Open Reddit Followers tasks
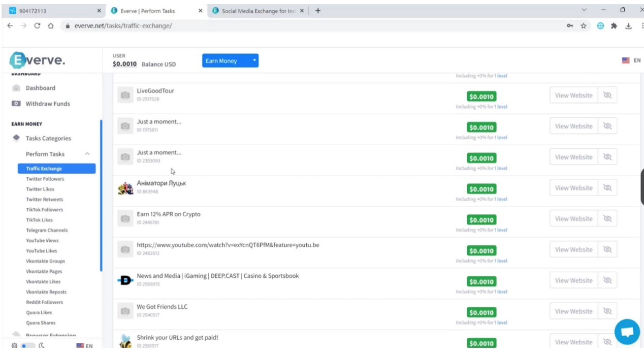The width and height of the screenshot is (644, 354). coord(45,302)
